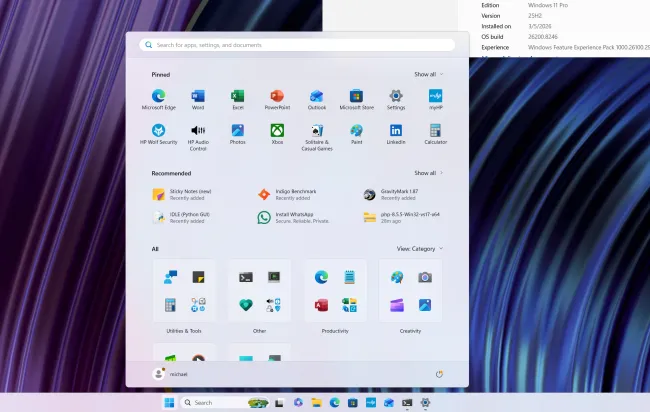Select installed date "3/5/2026" value

click(539, 26)
